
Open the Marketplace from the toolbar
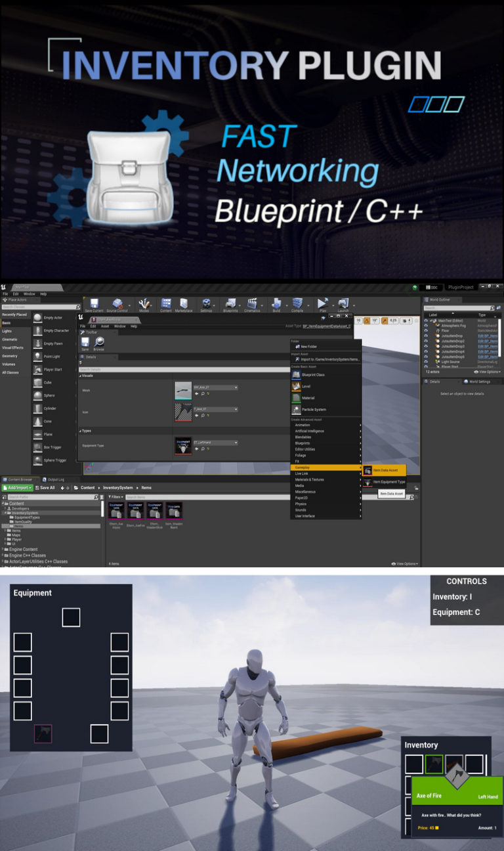coord(184,305)
